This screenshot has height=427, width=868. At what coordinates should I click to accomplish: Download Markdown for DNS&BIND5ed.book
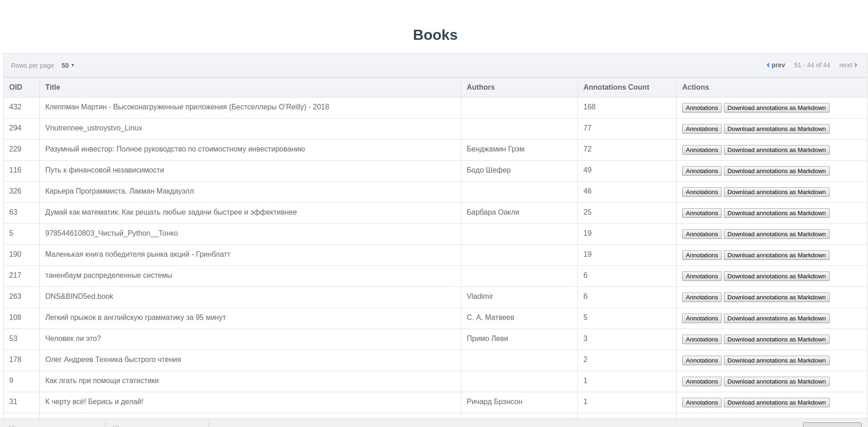776,297
